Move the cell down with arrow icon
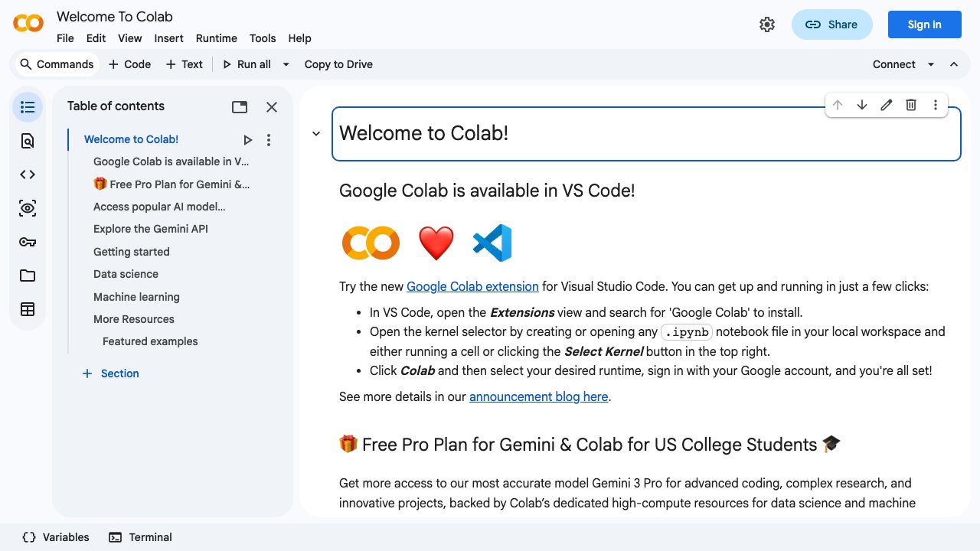This screenshot has height=551, width=980. pyautogui.click(x=862, y=105)
